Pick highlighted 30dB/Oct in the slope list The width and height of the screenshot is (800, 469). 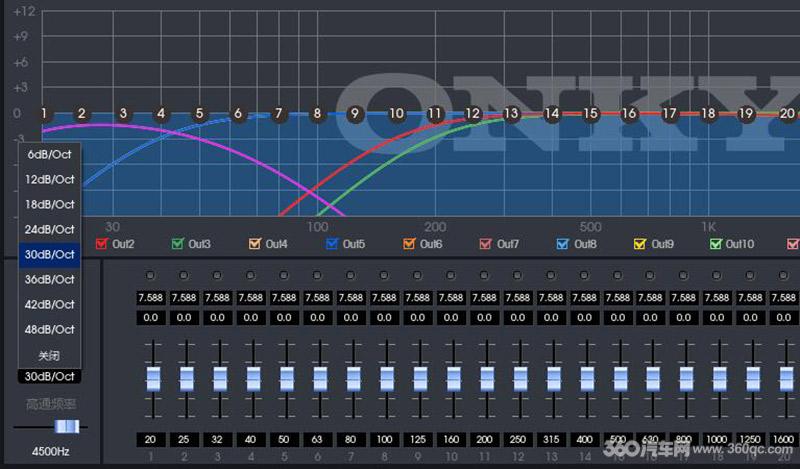click(49, 254)
